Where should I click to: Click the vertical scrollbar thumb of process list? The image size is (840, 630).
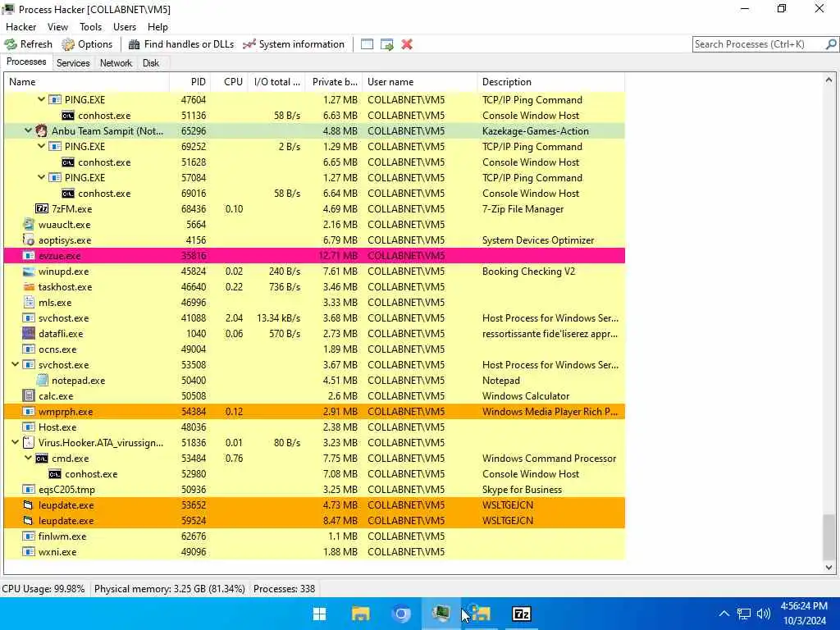pos(829,536)
